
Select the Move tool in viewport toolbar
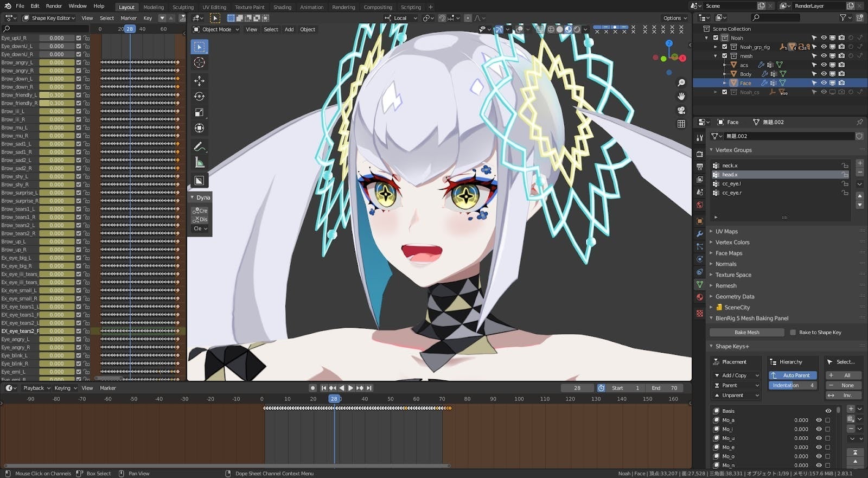tap(199, 81)
